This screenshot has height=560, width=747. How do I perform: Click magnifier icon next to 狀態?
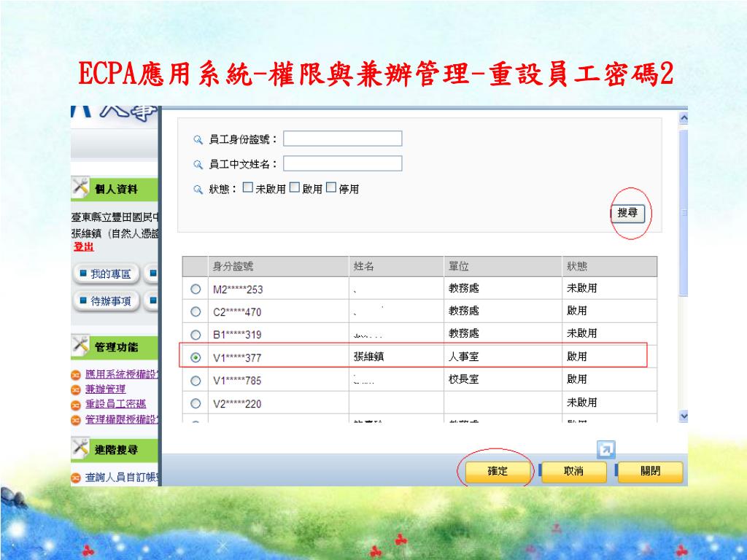click(198, 190)
